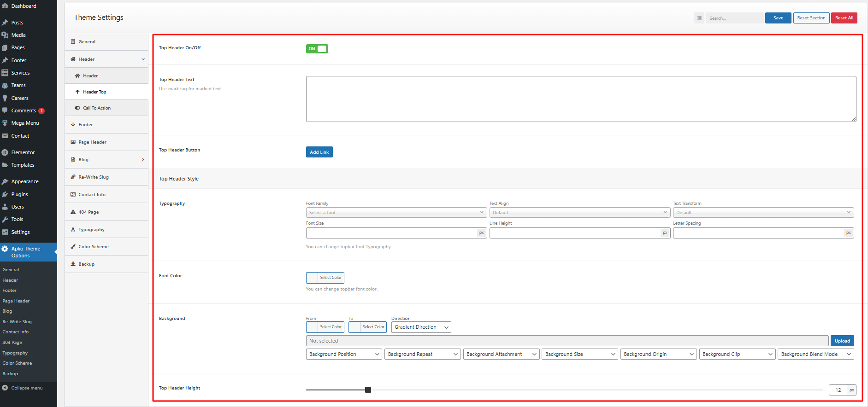This screenshot has height=407, width=868.
Task: Toggle the Top Header On/Off switch
Action: point(317,49)
